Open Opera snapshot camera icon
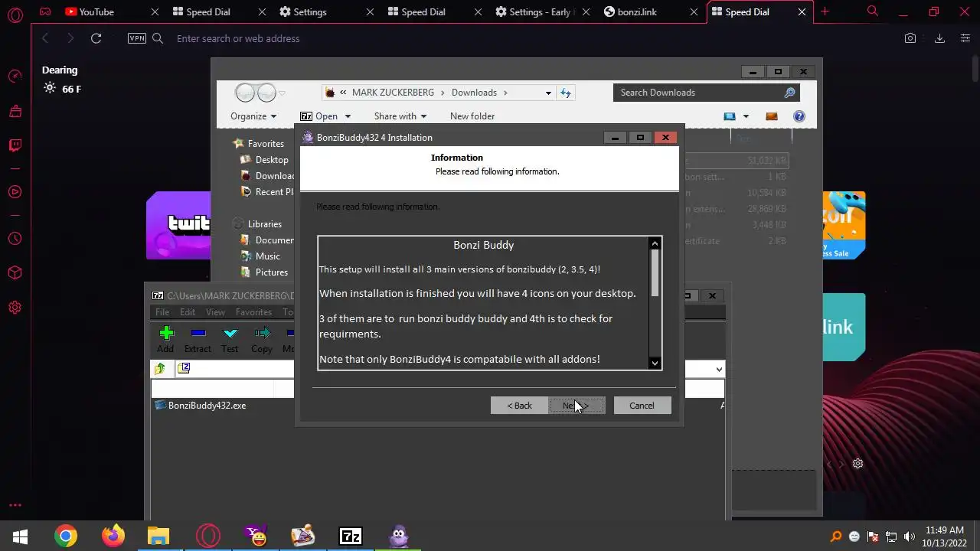Image resolution: width=980 pixels, height=551 pixels. click(910, 38)
